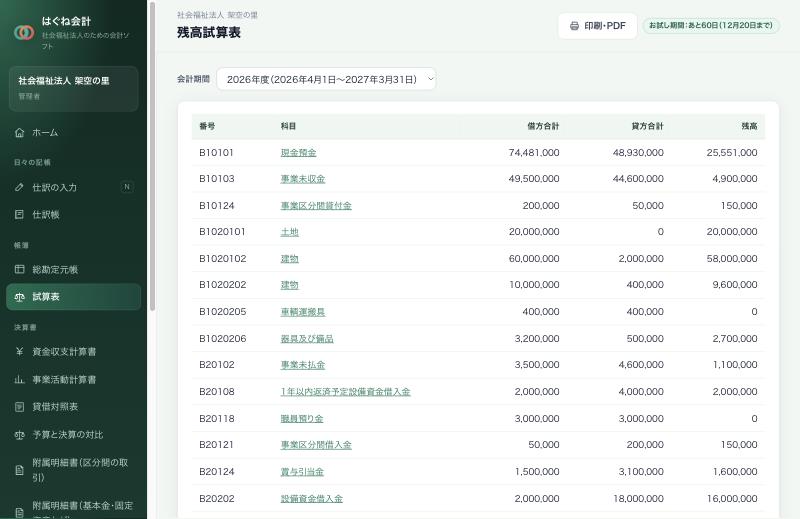Image resolution: width=800 pixels, height=519 pixels.
Task: Click the 社会福祉法人 架空の里 organization card
Action: click(x=73, y=88)
